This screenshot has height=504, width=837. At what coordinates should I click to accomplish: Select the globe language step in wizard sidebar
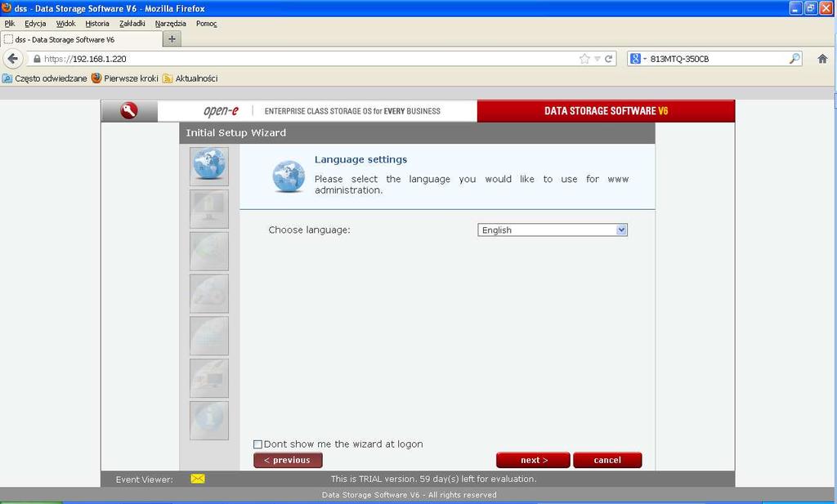pyautogui.click(x=208, y=167)
